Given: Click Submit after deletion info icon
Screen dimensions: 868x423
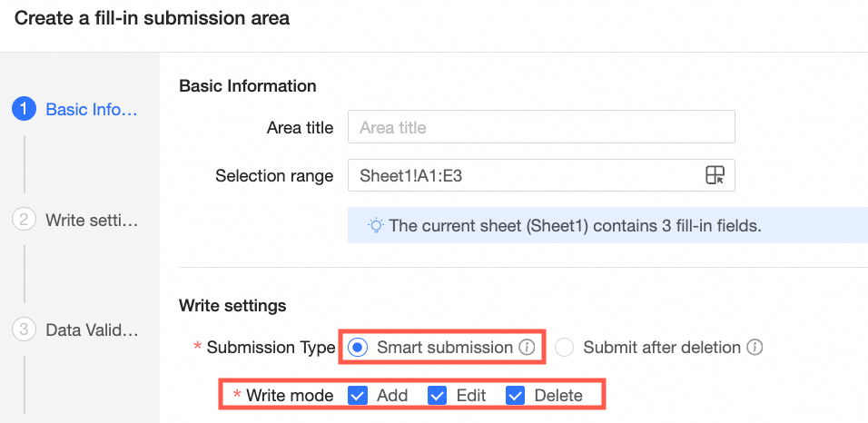Looking at the screenshot, I should pyautogui.click(x=755, y=348).
